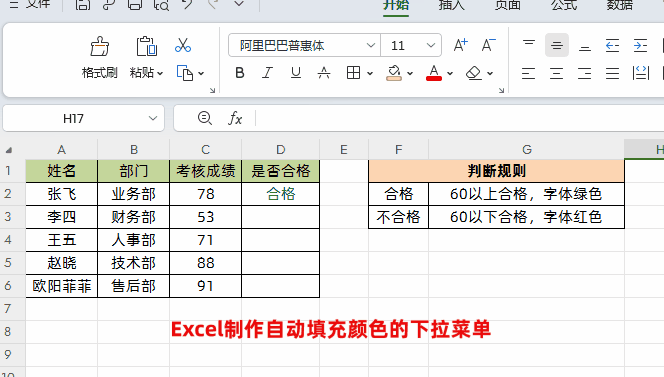The height and width of the screenshot is (377, 664).
Task: Open the 插入 (Insert) ribbon tab
Action: [451, 5]
